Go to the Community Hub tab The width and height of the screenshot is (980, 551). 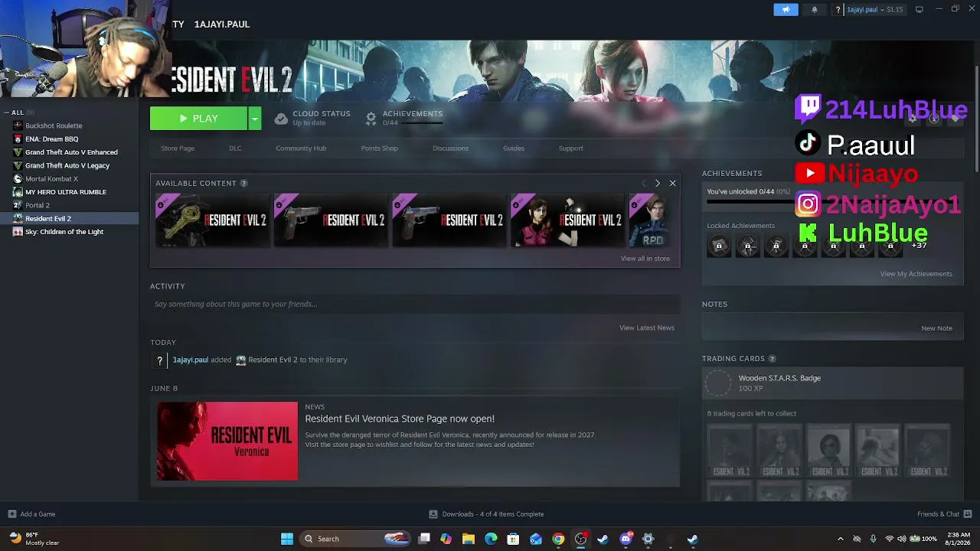coord(301,148)
